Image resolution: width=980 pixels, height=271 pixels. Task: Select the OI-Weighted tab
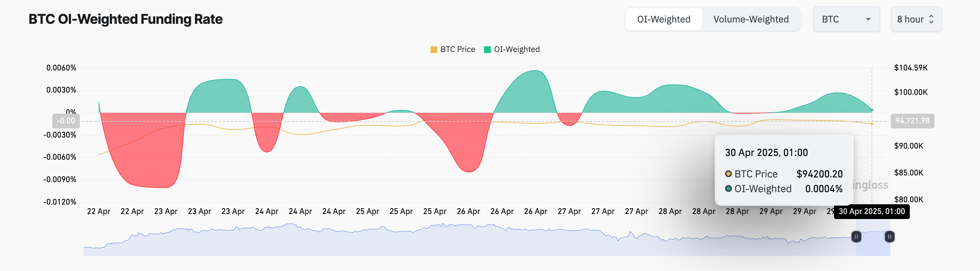(664, 19)
